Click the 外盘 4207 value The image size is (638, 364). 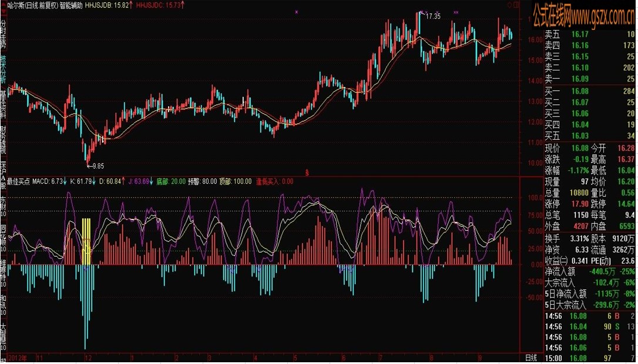tap(580, 226)
